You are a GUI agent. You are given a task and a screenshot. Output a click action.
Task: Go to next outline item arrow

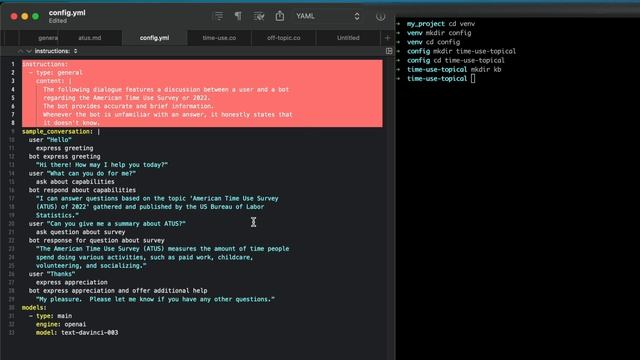pyautogui.click(x=29, y=51)
